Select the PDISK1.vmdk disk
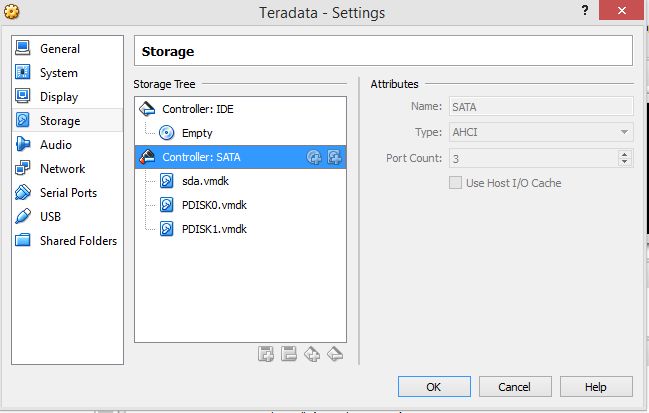 (x=240, y=229)
